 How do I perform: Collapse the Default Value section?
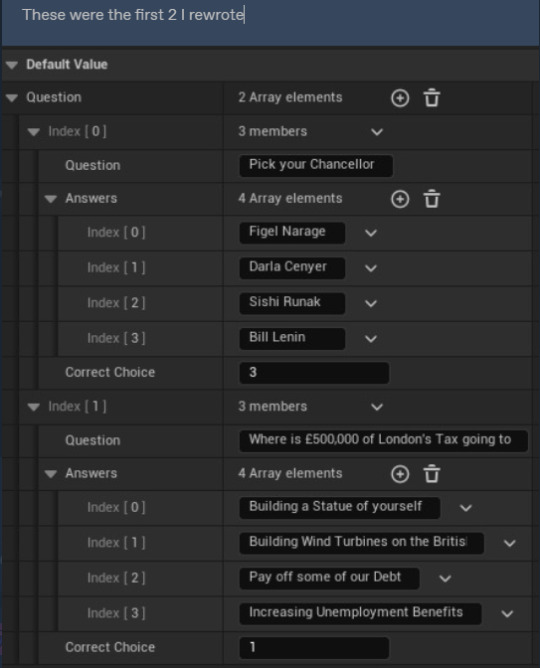(x=12, y=65)
